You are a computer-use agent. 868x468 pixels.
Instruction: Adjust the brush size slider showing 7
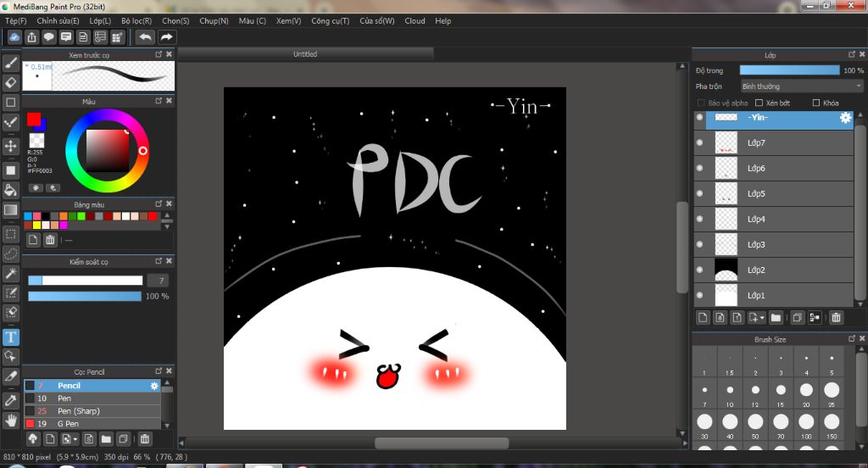pos(86,281)
